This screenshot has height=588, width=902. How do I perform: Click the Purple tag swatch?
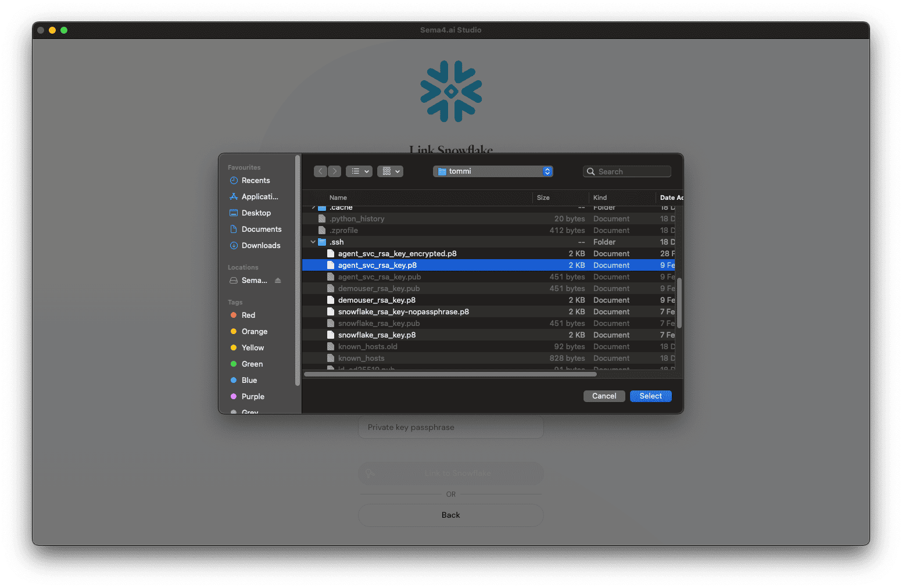(232, 396)
